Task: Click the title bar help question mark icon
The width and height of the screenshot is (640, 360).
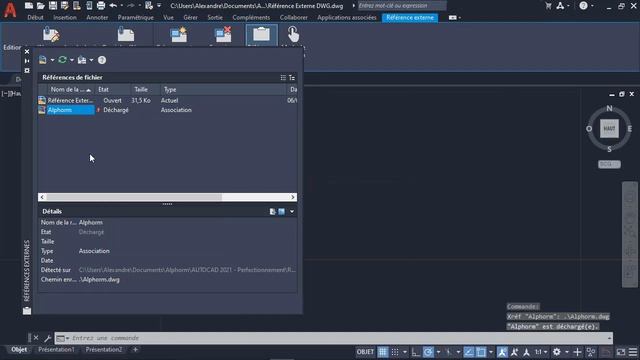Action: [x=584, y=6]
